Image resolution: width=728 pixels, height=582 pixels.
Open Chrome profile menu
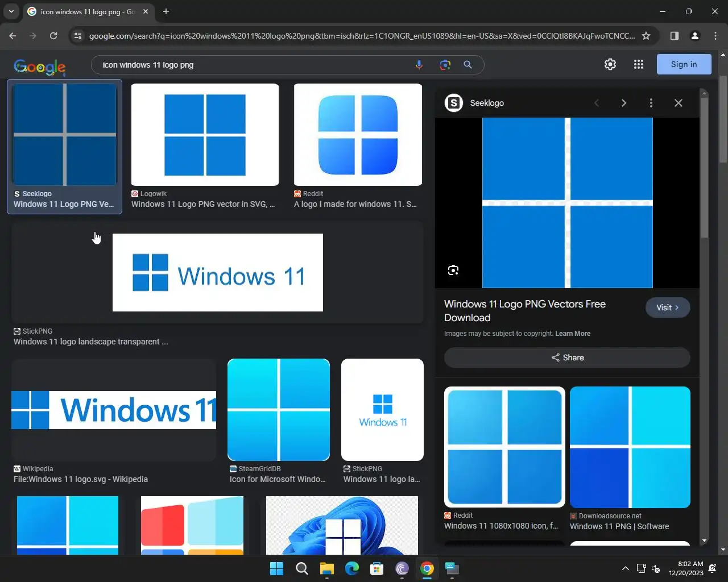pyautogui.click(x=695, y=36)
